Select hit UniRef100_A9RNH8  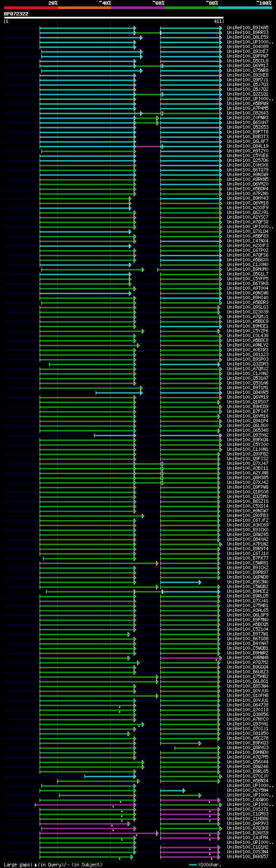[x=248, y=657]
